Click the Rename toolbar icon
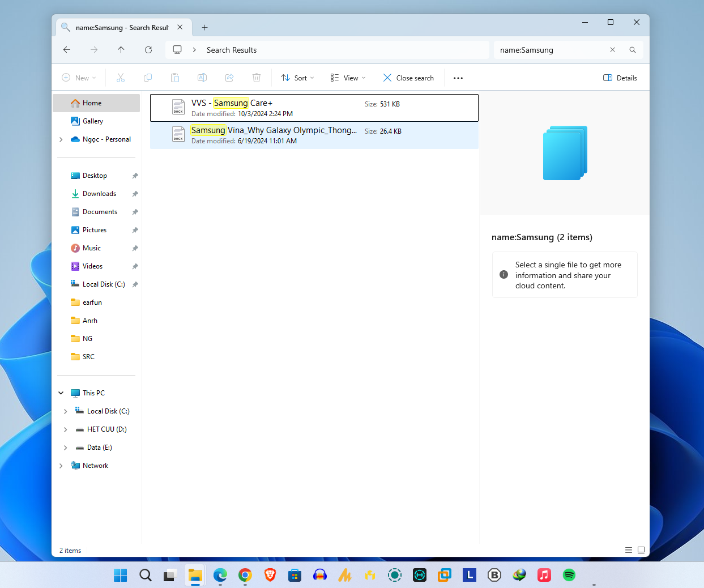704x588 pixels. coord(202,78)
